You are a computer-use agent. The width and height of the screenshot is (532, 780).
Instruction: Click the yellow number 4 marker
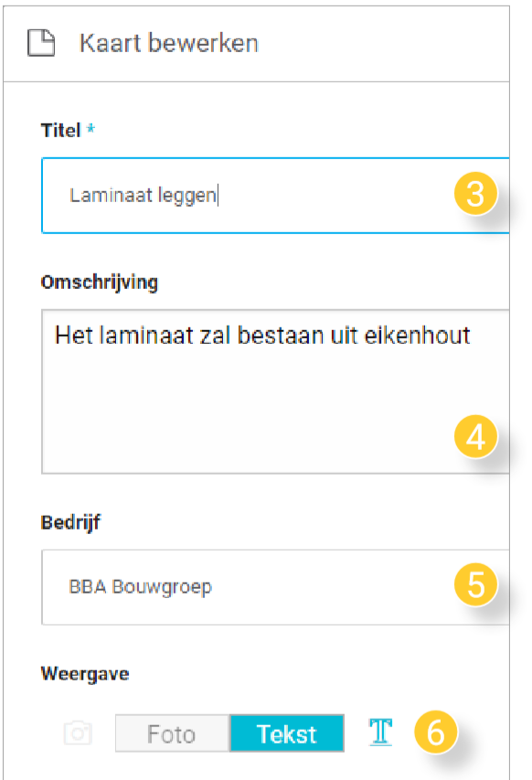[476, 437]
